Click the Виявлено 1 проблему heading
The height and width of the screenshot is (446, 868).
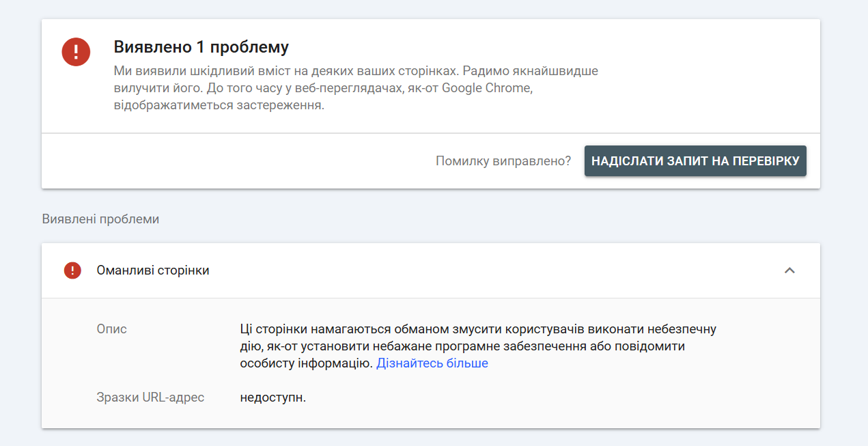201,48
